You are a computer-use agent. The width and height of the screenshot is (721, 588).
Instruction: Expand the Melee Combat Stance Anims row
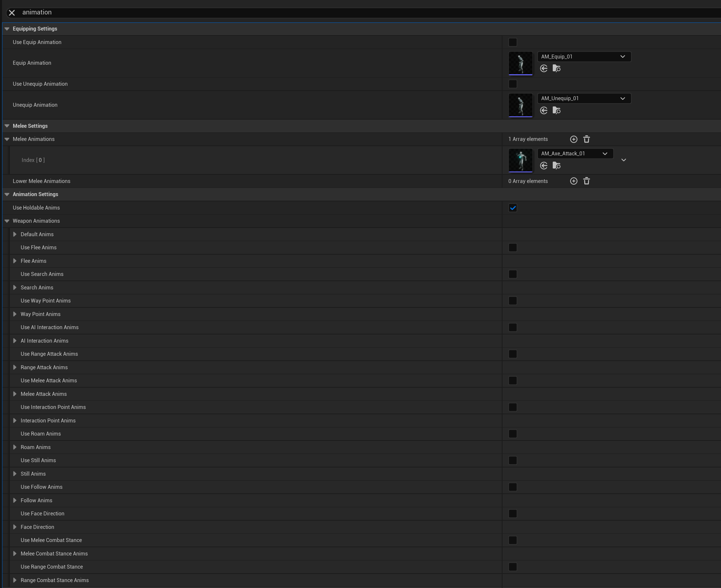click(x=15, y=554)
